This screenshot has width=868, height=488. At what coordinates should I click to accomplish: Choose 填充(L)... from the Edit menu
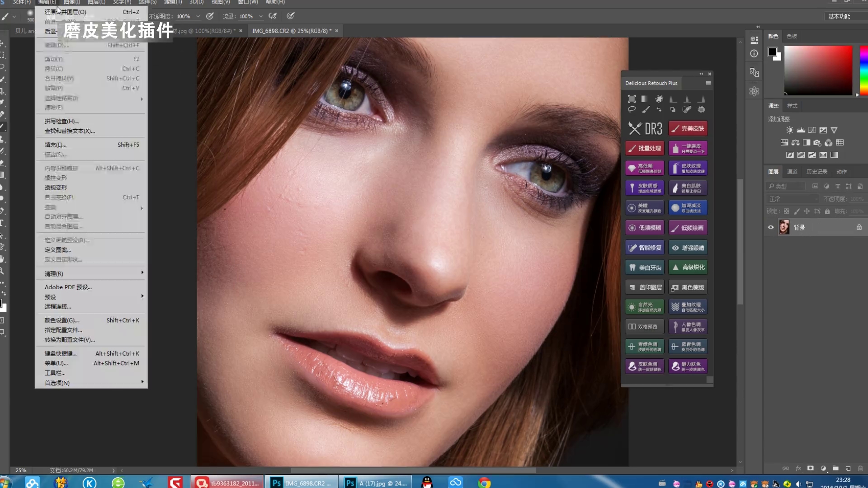56,145
